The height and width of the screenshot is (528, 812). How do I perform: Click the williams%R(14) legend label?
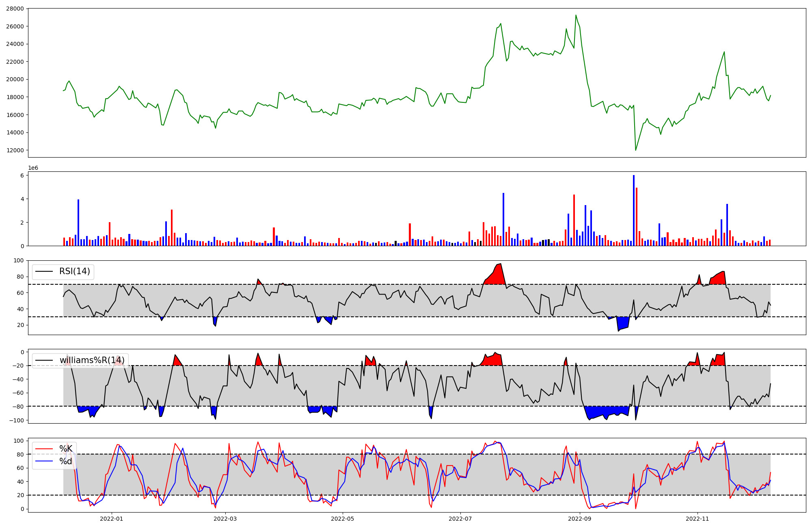[92, 360]
